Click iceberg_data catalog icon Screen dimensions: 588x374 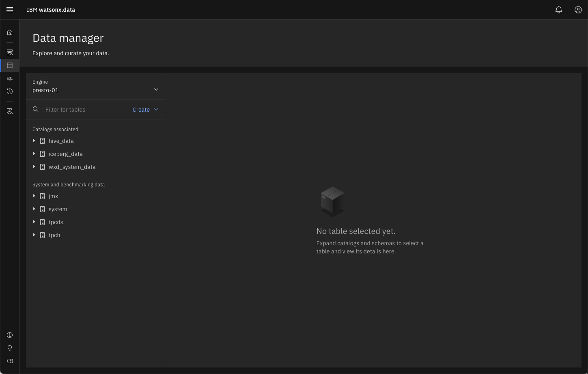point(42,154)
